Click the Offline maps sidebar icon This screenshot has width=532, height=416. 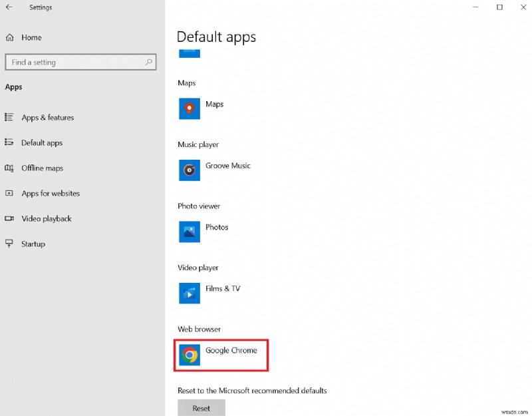pos(9,168)
